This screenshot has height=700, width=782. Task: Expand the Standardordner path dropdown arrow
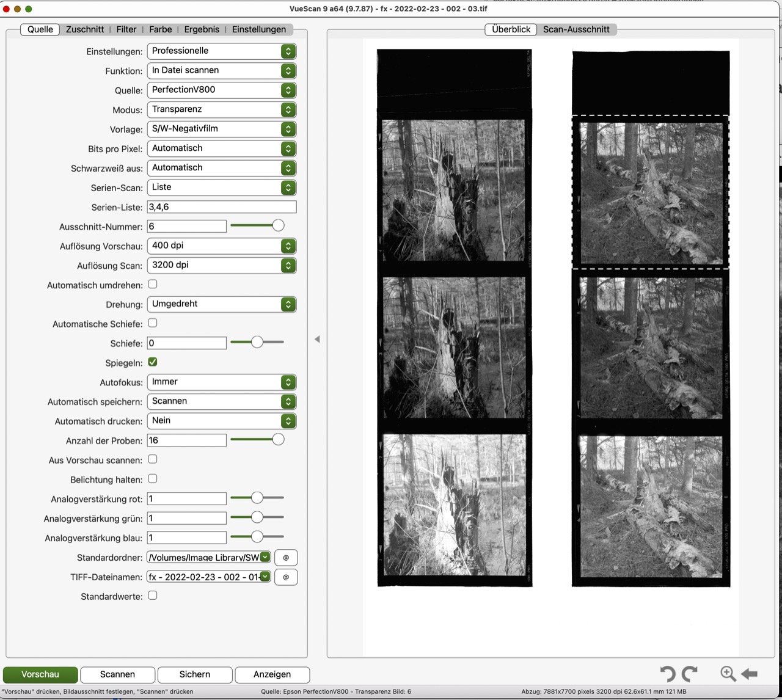click(x=265, y=557)
